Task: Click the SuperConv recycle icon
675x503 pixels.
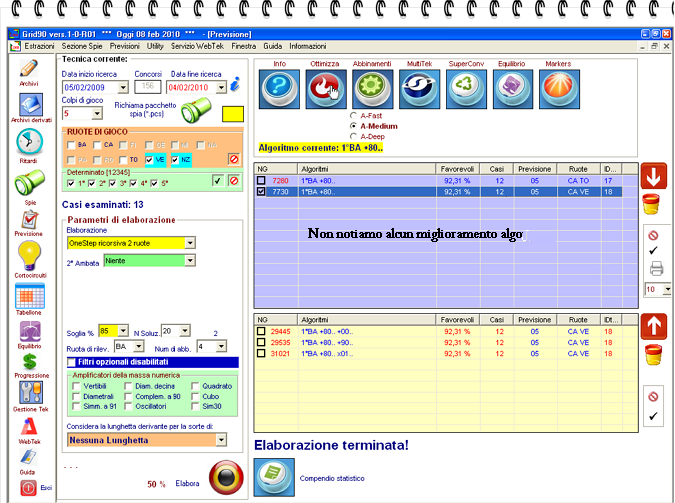Action: tap(465, 90)
